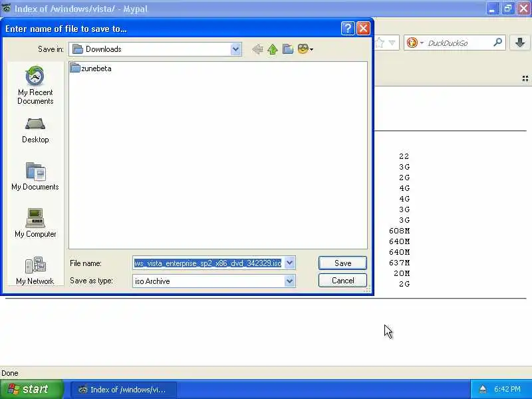The width and height of the screenshot is (532, 399).
Task: Click the search magnifier icon
Action: pos(497,43)
